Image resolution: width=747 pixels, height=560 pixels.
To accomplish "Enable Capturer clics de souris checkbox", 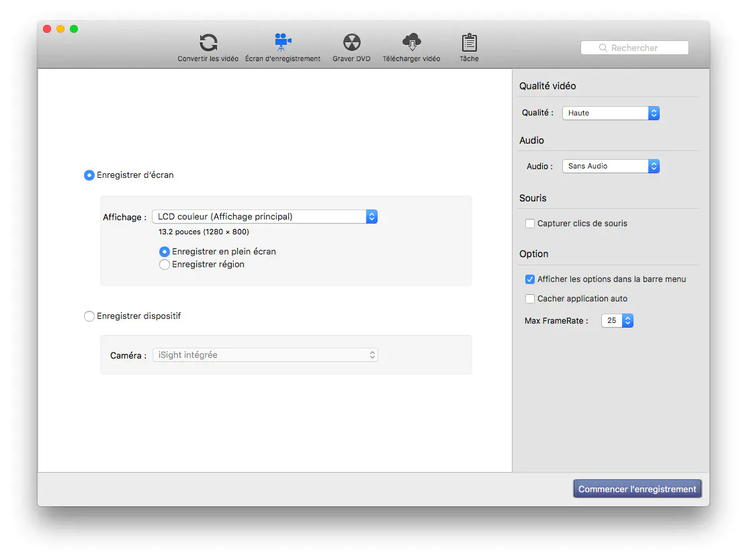I will [530, 224].
